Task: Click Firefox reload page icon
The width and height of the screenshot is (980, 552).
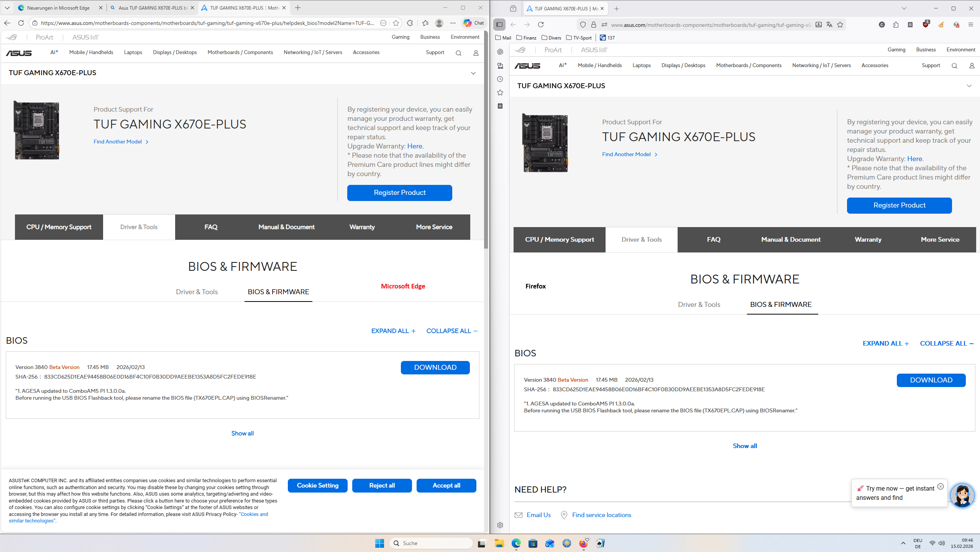Action: point(541,25)
